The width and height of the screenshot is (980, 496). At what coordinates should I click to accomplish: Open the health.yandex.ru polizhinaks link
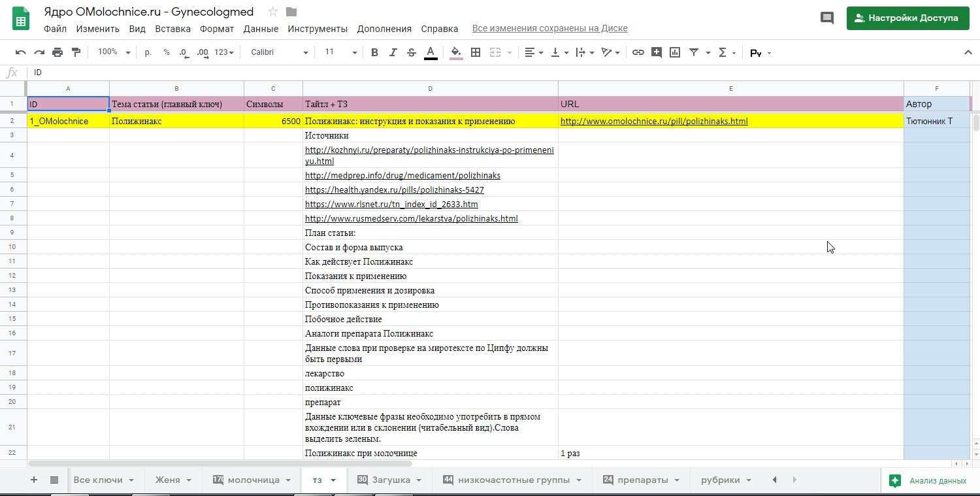coord(395,190)
